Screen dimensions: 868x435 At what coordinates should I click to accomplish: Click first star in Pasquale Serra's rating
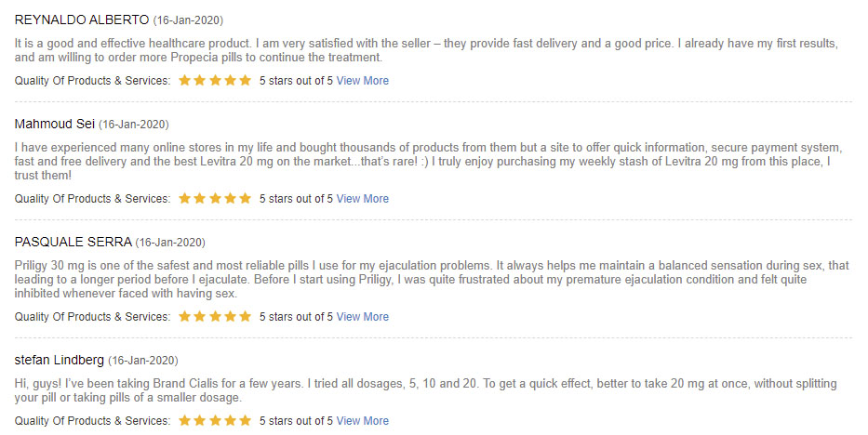(185, 317)
